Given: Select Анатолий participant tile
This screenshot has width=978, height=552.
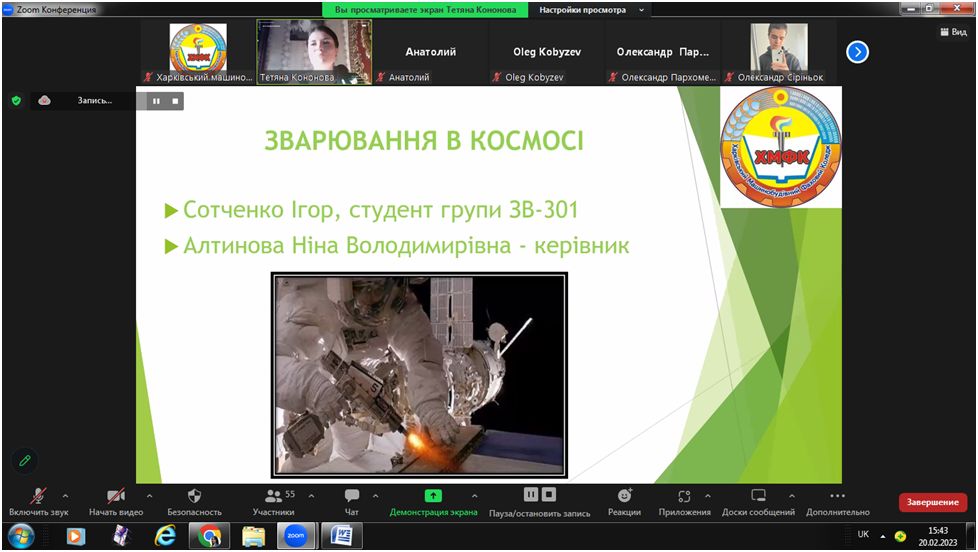Looking at the screenshot, I should [x=430, y=52].
